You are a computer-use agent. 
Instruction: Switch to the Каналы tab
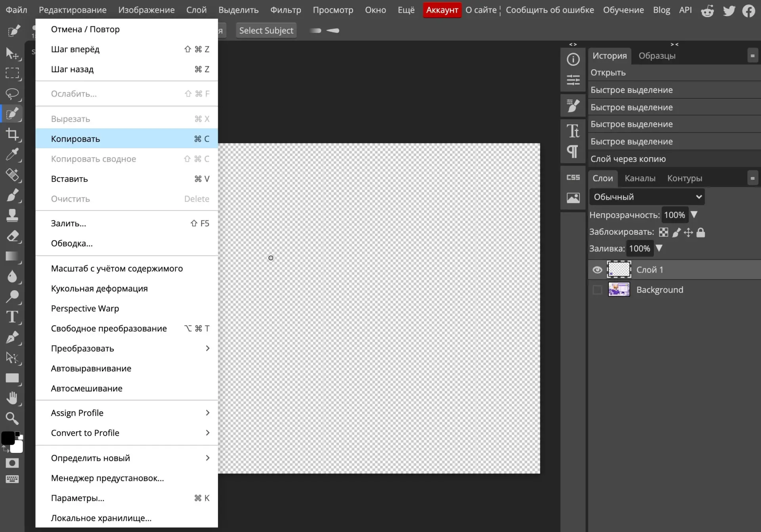640,178
